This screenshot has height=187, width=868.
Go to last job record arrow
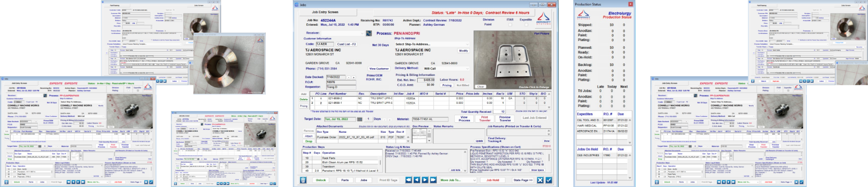(x=434, y=180)
